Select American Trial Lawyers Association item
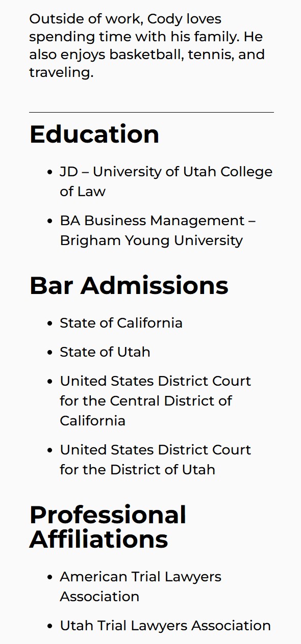 140,586
